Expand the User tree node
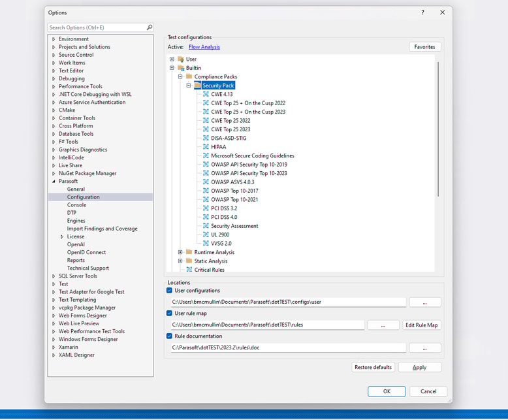The height and width of the screenshot is (420, 508). click(x=172, y=59)
